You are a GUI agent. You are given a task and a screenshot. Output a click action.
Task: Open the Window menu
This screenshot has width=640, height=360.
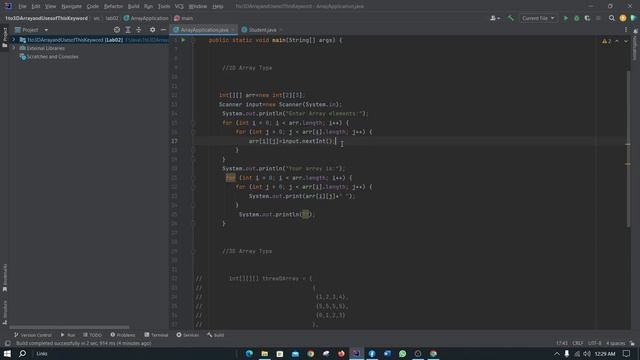198,7
